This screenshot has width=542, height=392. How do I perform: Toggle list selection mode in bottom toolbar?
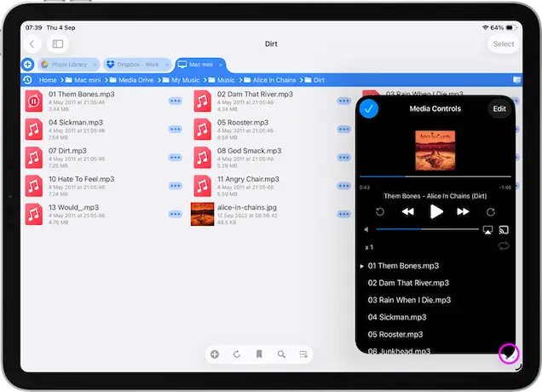tap(303, 354)
